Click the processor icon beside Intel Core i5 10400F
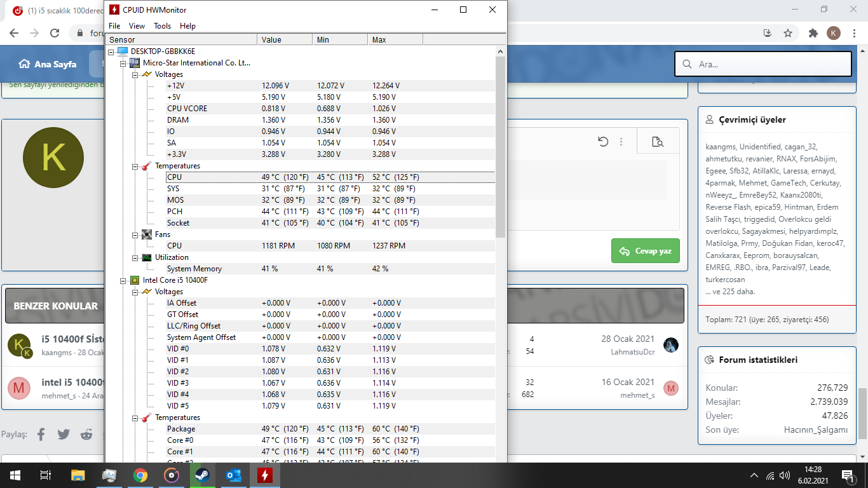 pos(135,280)
